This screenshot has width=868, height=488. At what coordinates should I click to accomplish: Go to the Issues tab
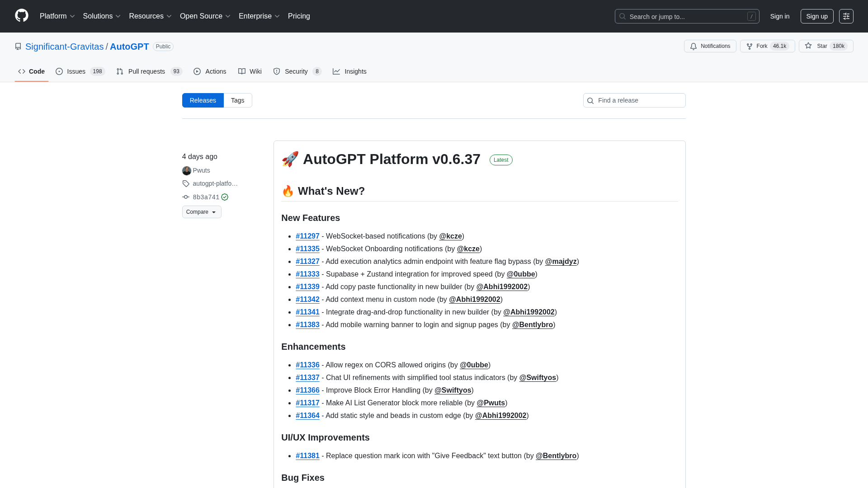click(80, 71)
